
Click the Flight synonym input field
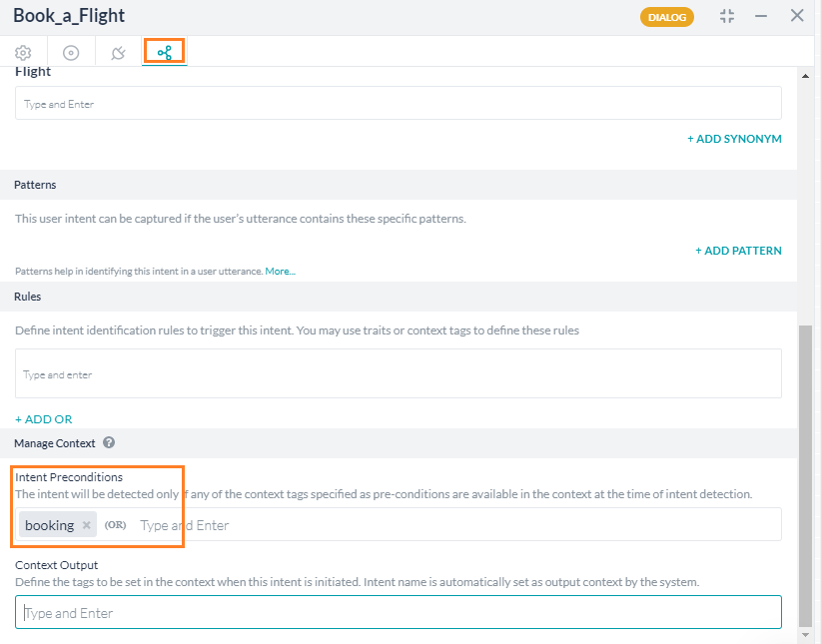pos(398,104)
